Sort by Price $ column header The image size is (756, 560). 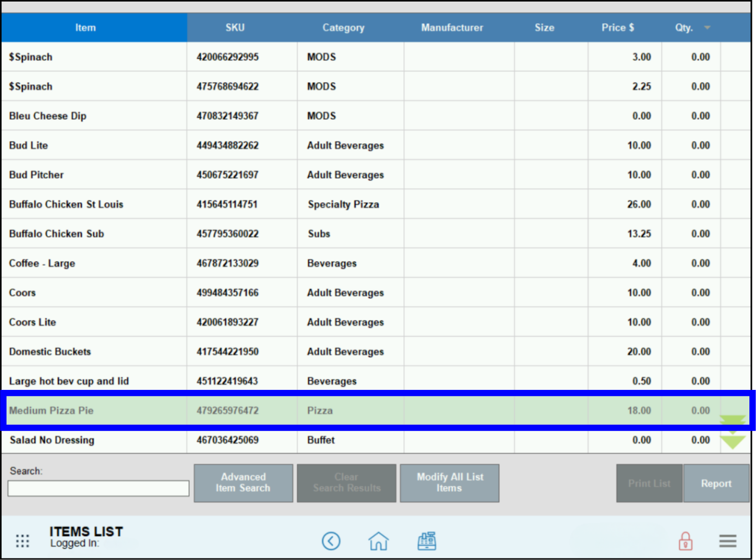[x=617, y=28]
